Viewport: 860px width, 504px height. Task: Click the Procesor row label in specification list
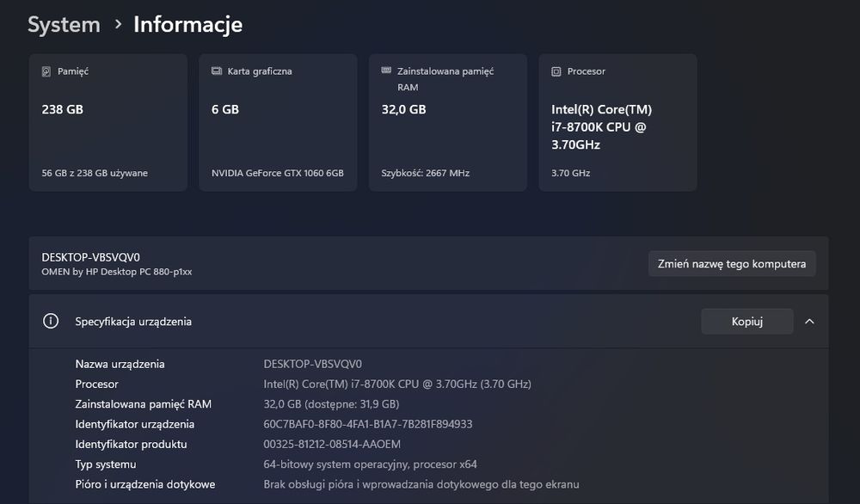click(96, 384)
